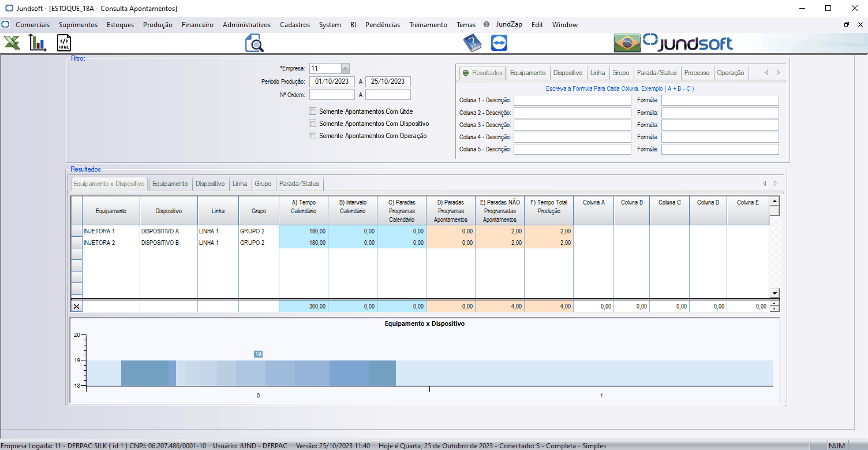Launch the TeamViewer remote support icon
This screenshot has width=868, height=450.
click(499, 43)
